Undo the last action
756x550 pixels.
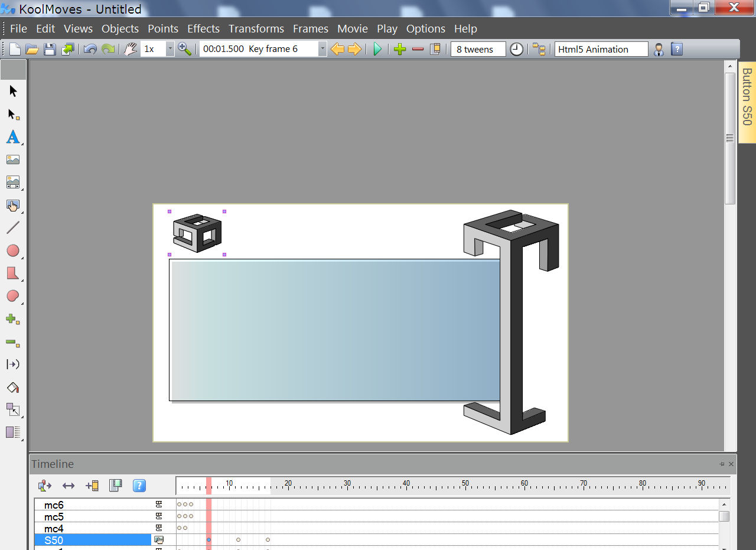[90, 50]
